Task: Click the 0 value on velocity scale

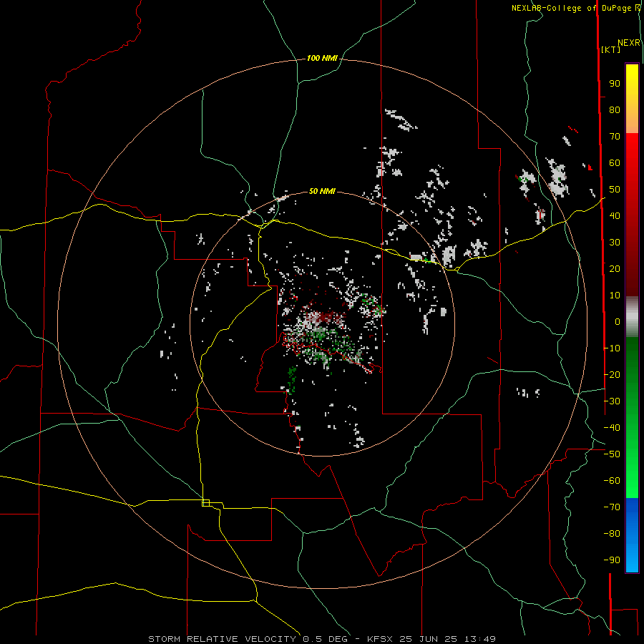Action: coord(618,322)
